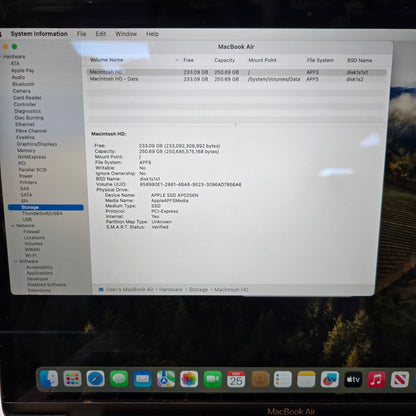Screen dimensions: 416x416
Task: Select SATA in the sidebar
Action: click(26, 195)
